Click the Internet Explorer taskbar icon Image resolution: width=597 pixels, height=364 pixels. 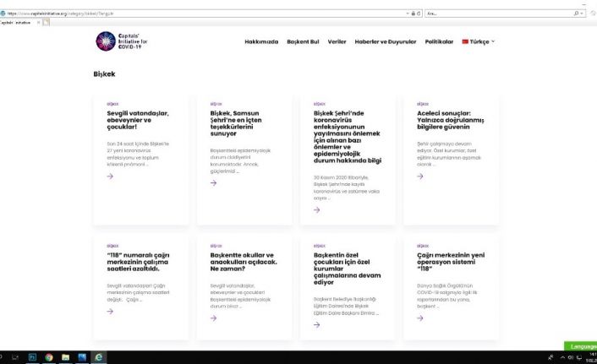(x=99, y=357)
